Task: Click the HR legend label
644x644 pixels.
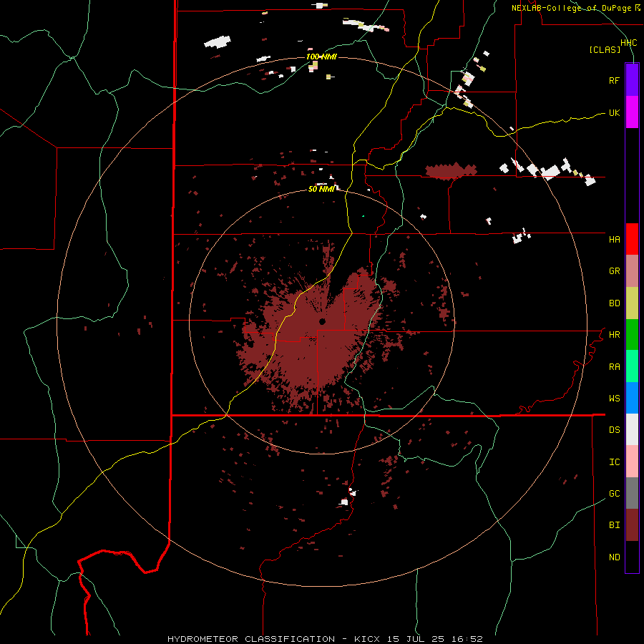Action: pos(614,335)
